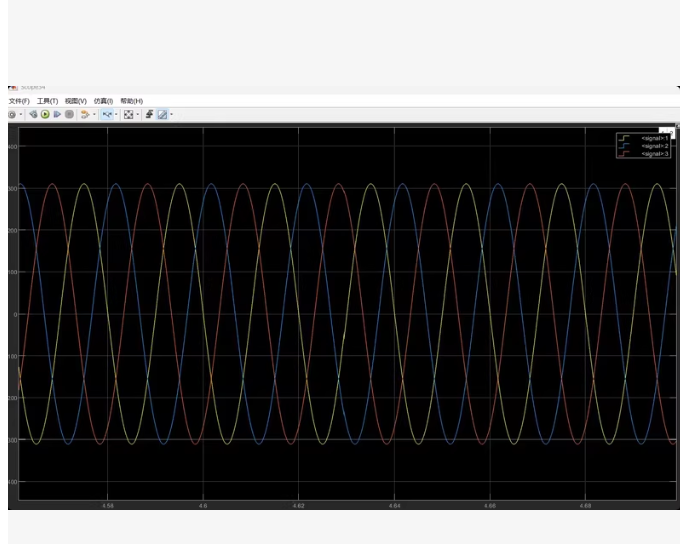Click the yellow line swatch in legend
The image size is (694, 544).
(x=624, y=138)
